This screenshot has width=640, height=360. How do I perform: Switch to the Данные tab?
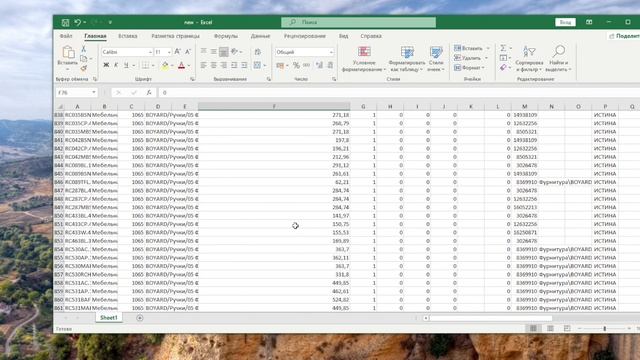pyautogui.click(x=260, y=36)
